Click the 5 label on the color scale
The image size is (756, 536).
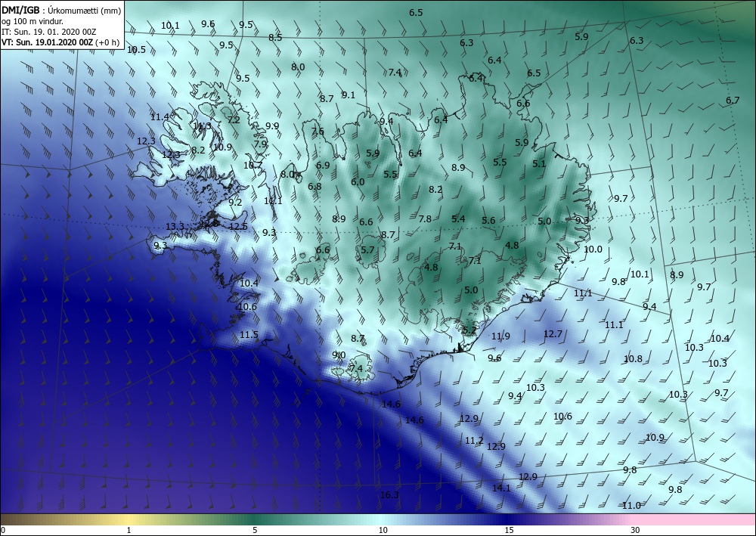coord(255,530)
